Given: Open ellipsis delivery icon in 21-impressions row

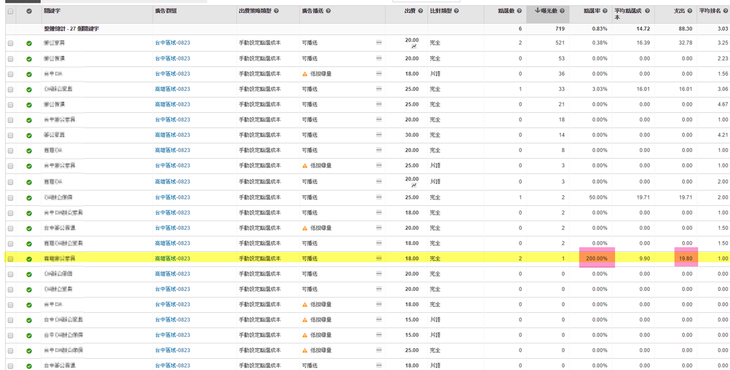Looking at the screenshot, I should pyautogui.click(x=379, y=104).
